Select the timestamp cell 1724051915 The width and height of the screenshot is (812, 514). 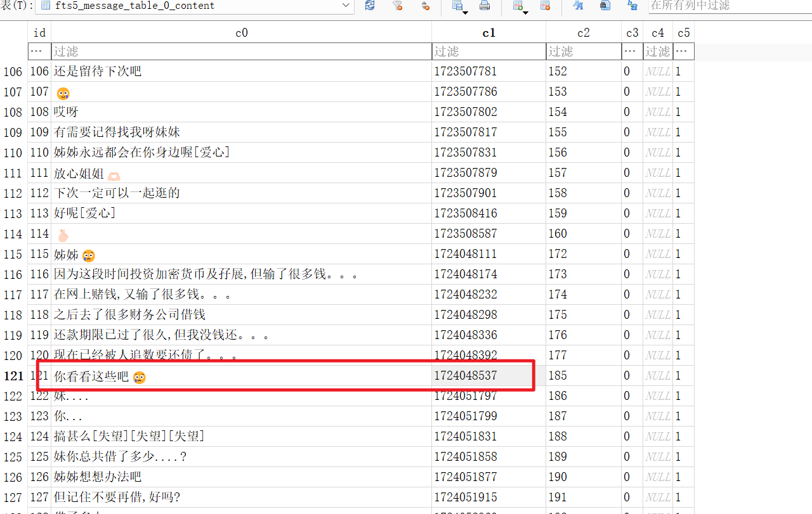coord(488,498)
